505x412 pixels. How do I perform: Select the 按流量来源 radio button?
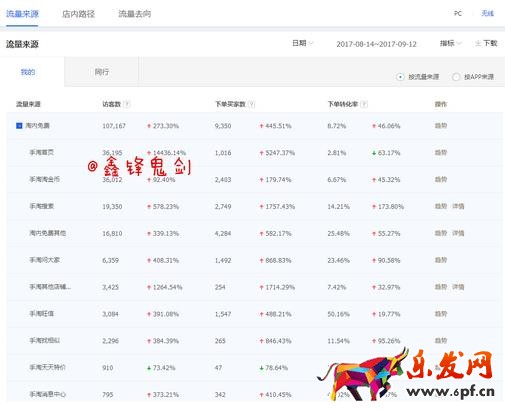pyautogui.click(x=400, y=77)
